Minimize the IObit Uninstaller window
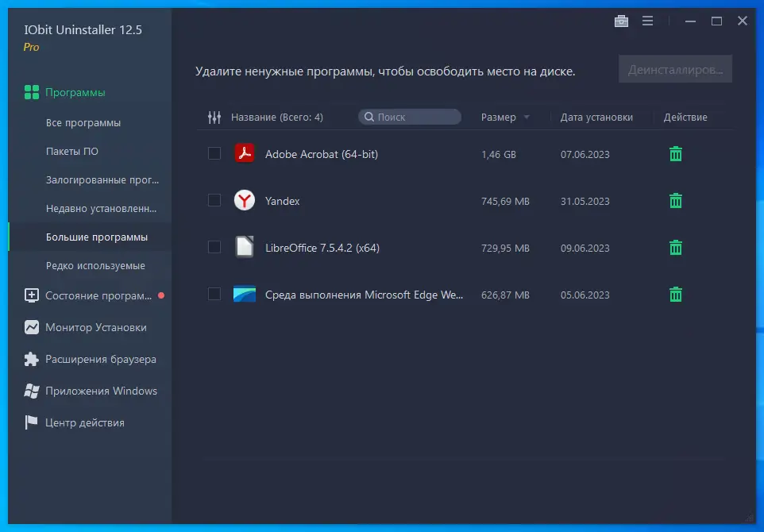This screenshot has height=532, width=764. 690,21
